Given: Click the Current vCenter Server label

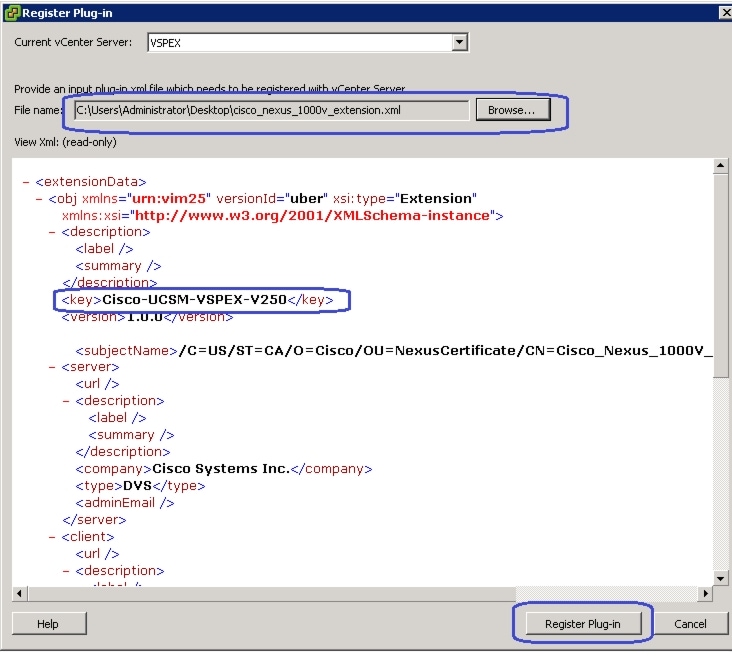Looking at the screenshot, I should pos(73,42).
